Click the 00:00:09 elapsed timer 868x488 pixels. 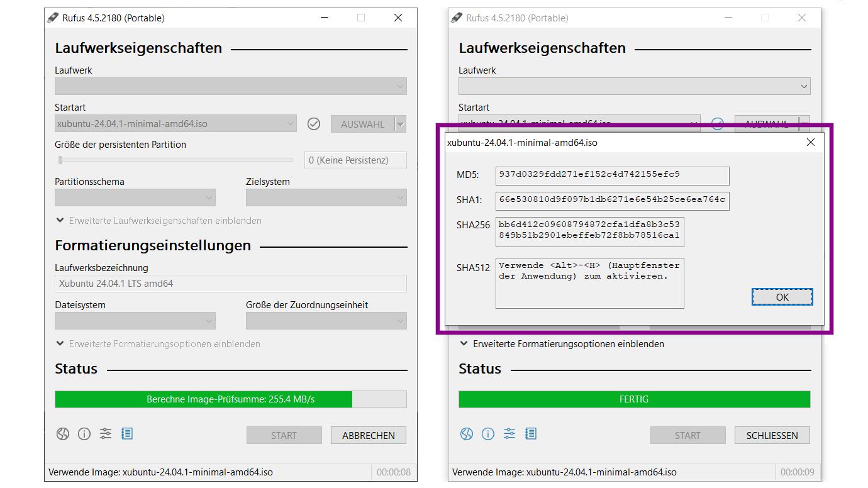tap(798, 472)
